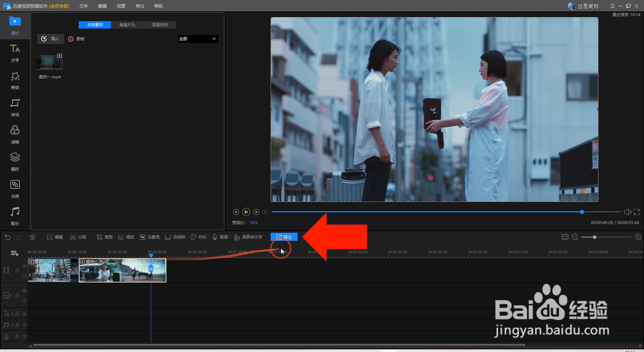
Task: Click the 冻结帧 freeze frame tool
Action: point(175,237)
